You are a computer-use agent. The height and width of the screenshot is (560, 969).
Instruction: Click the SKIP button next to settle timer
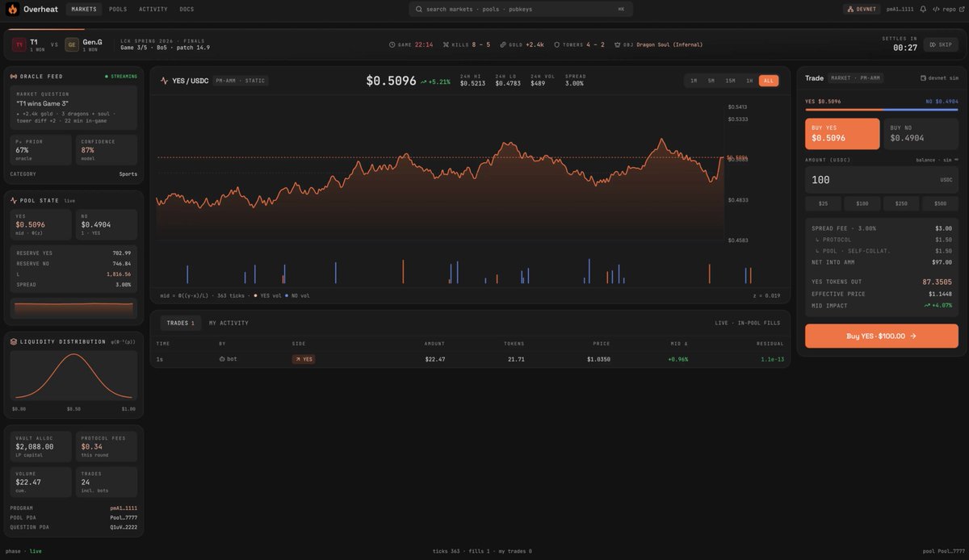(941, 45)
